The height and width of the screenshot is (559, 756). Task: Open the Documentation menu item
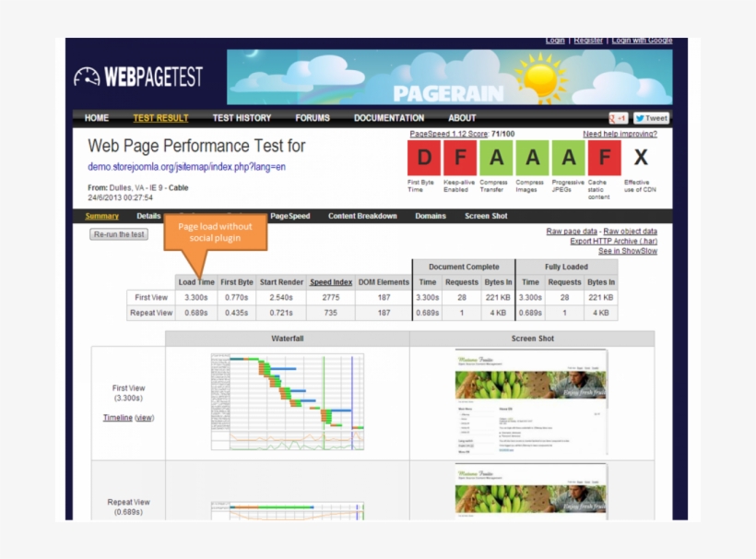(389, 118)
